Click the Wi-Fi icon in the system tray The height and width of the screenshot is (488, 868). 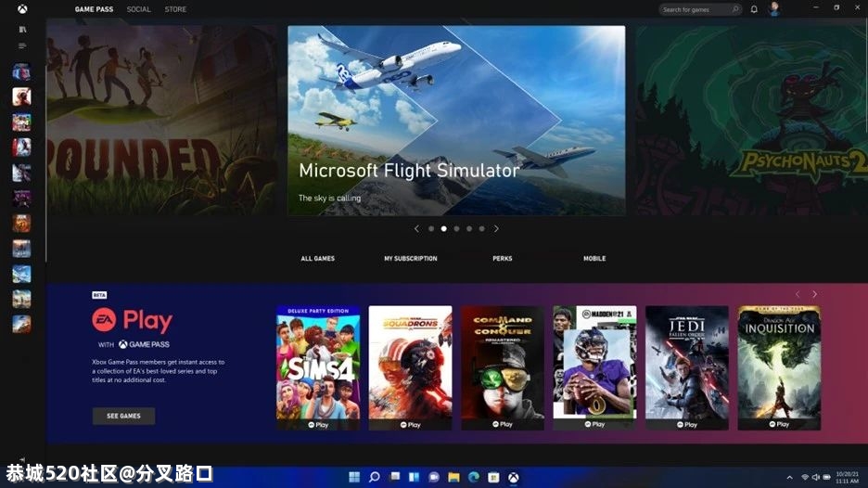[x=806, y=478]
